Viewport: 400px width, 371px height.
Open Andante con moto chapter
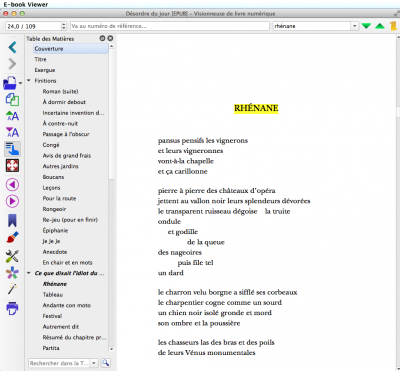pos(66,305)
